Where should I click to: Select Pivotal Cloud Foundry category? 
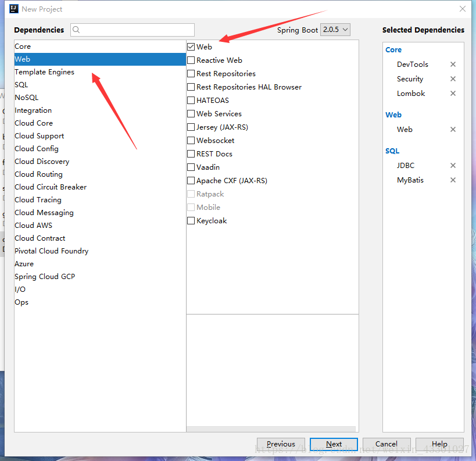(x=100, y=251)
